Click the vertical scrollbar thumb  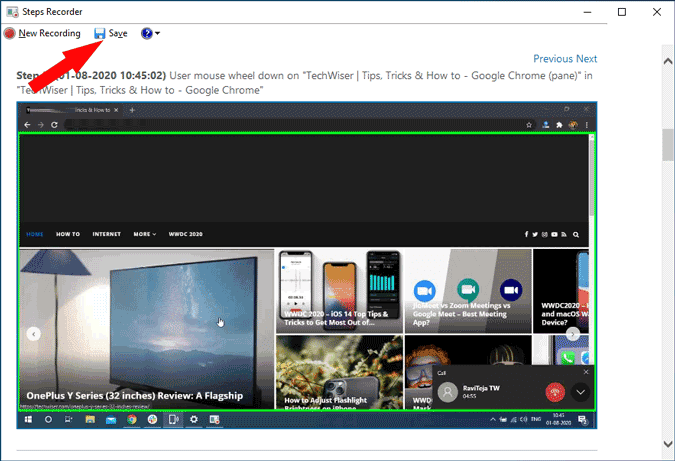pyautogui.click(x=668, y=145)
